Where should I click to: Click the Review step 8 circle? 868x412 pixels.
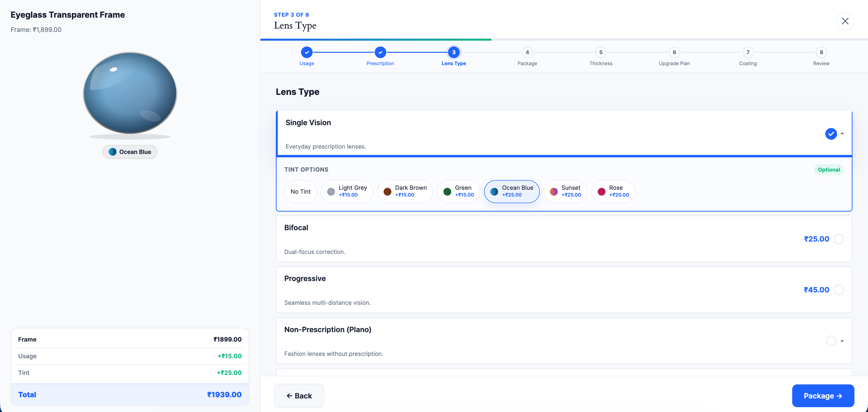coord(821,53)
